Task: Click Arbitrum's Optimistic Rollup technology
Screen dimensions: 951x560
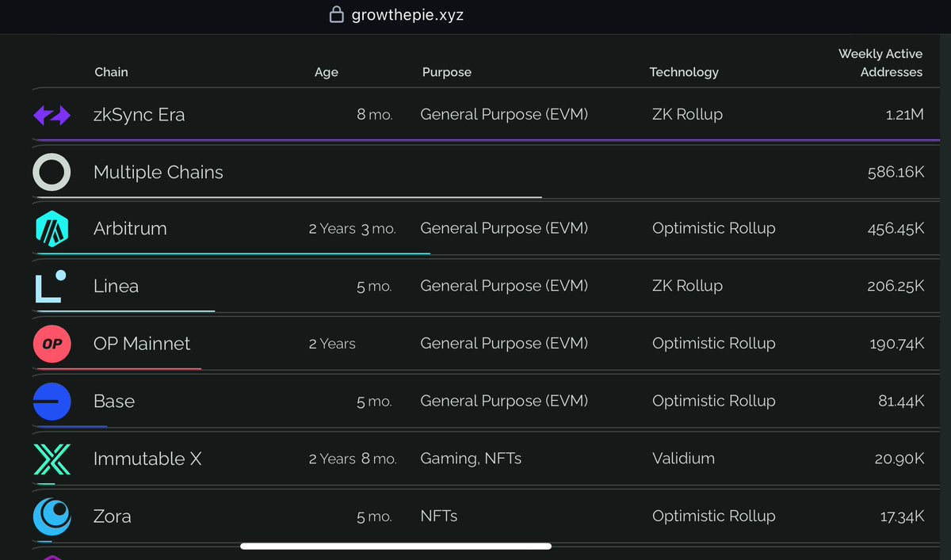Action: point(713,229)
